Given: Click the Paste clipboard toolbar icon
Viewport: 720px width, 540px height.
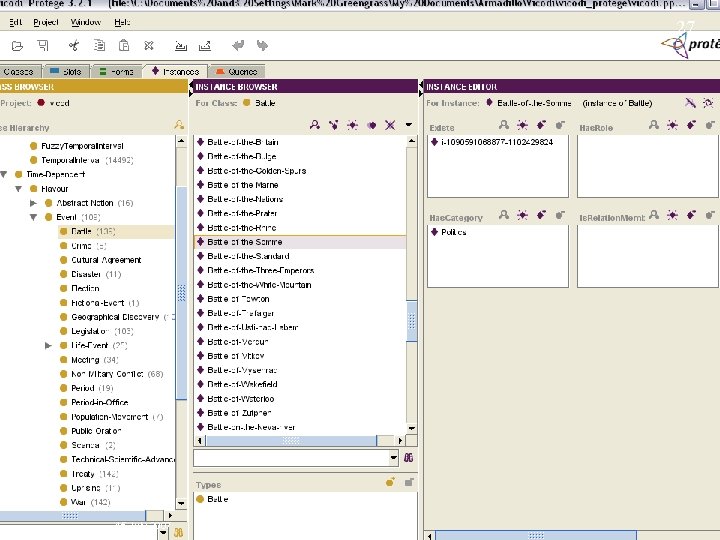Looking at the screenshot, I should point(124,45).
